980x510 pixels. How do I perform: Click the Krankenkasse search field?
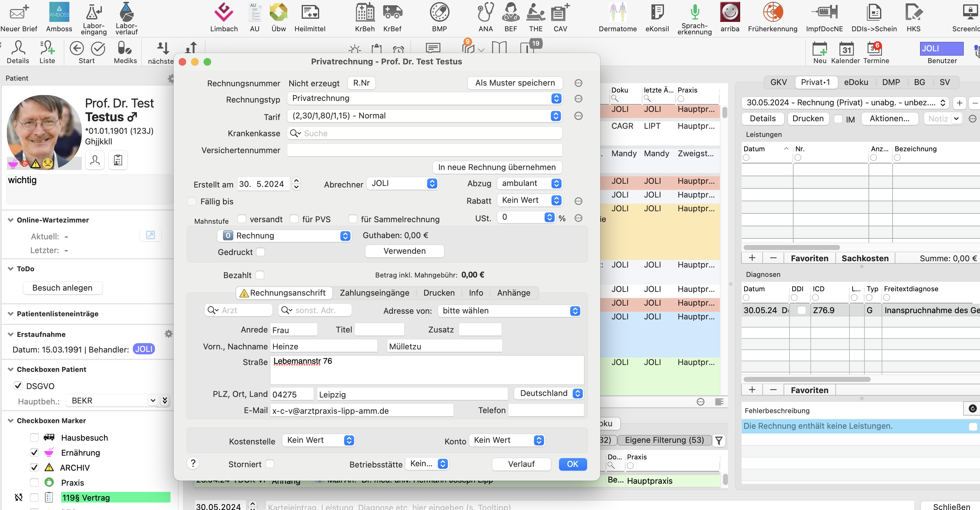pyautogui.click(x=424, y=133)
